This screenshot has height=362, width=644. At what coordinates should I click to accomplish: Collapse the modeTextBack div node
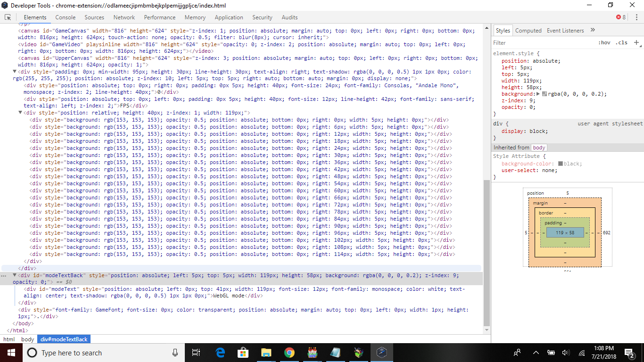tap(15, 275)
